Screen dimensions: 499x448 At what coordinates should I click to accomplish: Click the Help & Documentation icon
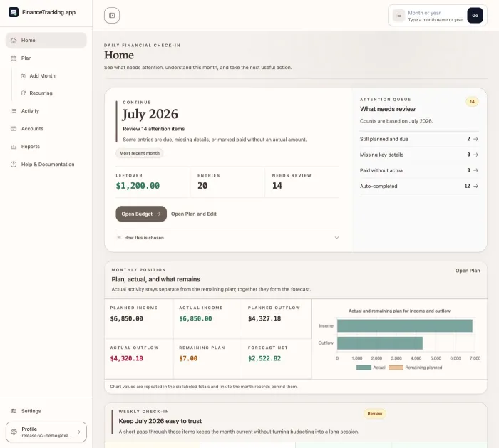click(14, 165)
